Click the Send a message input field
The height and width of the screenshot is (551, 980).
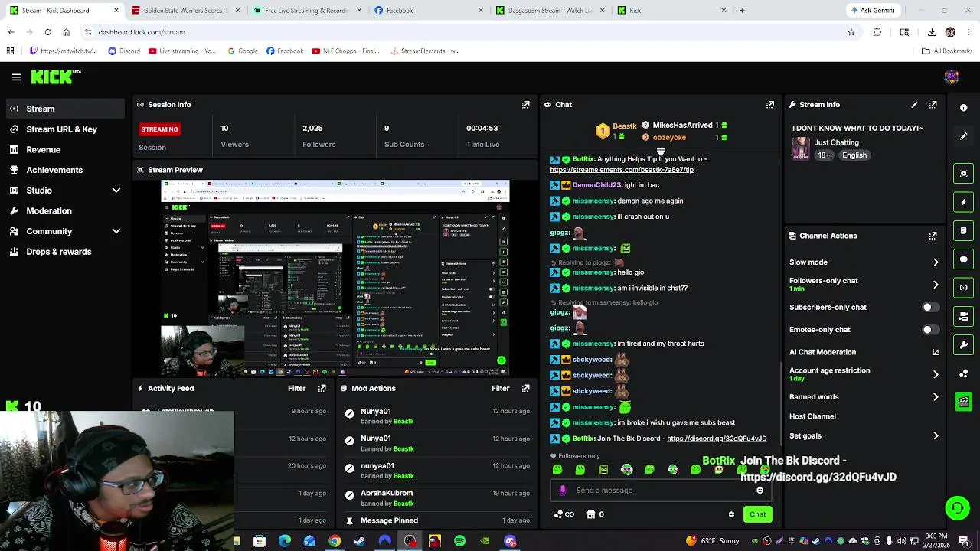[x=662, y=491]
